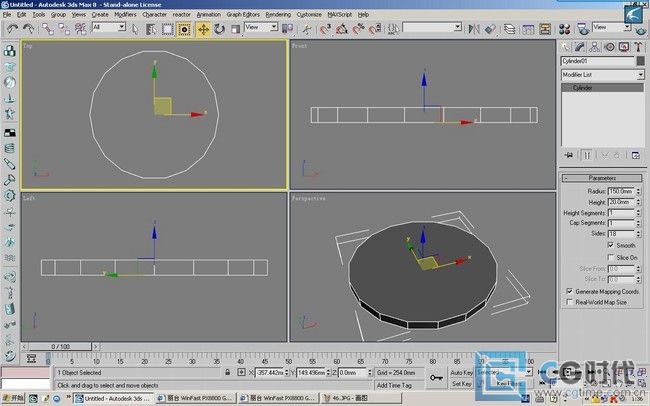The height and width of the screenshot is (406, 650).
Task: Click the Redo arrow in the main toolbar
Action: pos(28,29)
